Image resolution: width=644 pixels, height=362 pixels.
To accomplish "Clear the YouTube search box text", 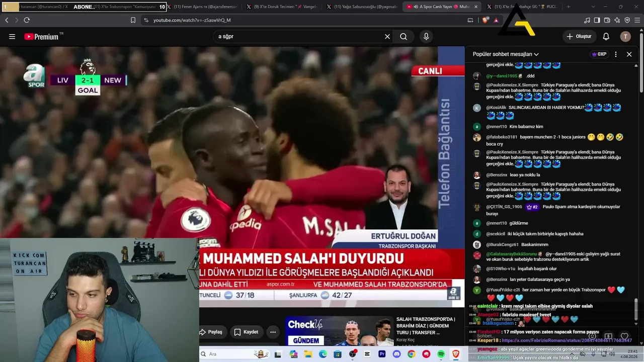I will pyautogui.click(x=387, y=37).
